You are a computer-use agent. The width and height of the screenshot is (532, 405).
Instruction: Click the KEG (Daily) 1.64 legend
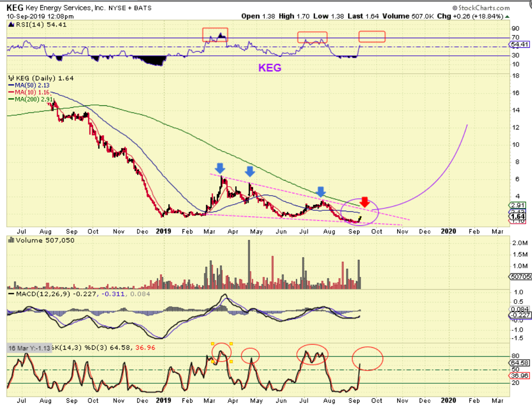(x=45, y=78)
